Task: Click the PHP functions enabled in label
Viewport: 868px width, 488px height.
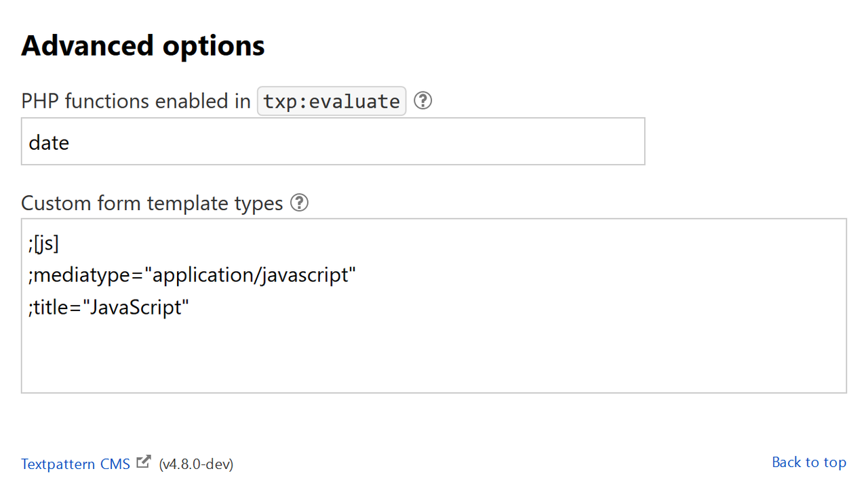Action: [136, 101]
